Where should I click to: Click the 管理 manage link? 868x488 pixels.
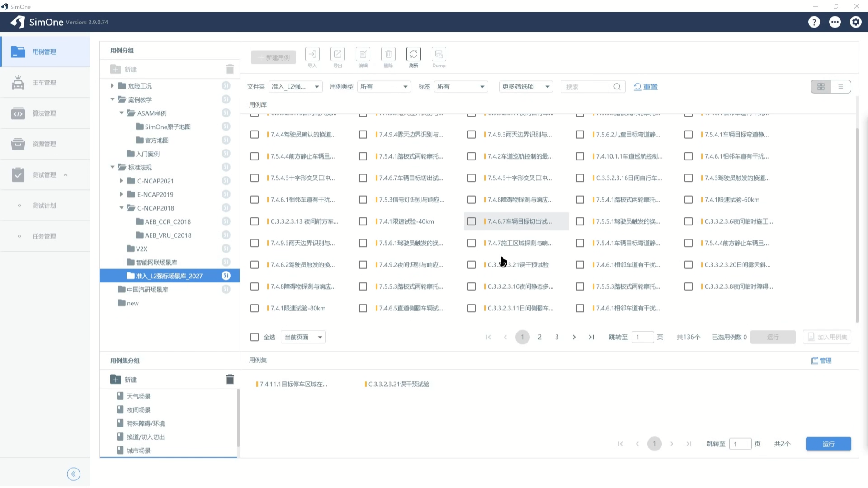[821, 361]
